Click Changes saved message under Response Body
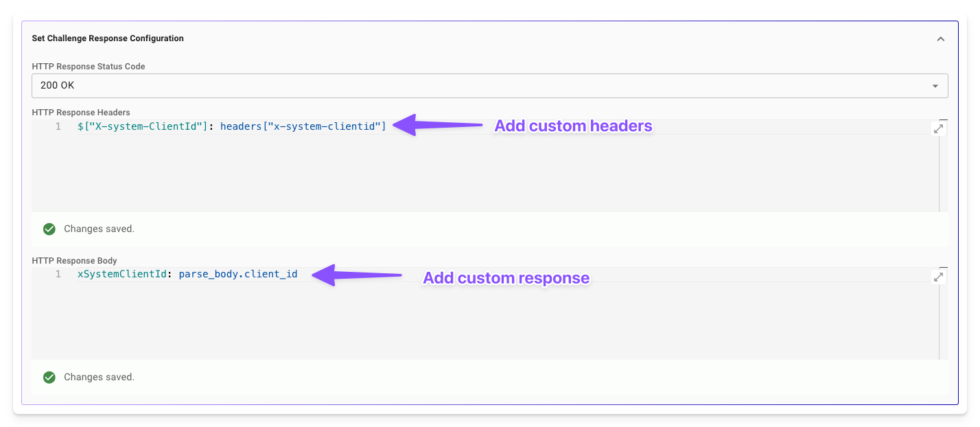Viewport: 980px width, 427px height. 99,377
